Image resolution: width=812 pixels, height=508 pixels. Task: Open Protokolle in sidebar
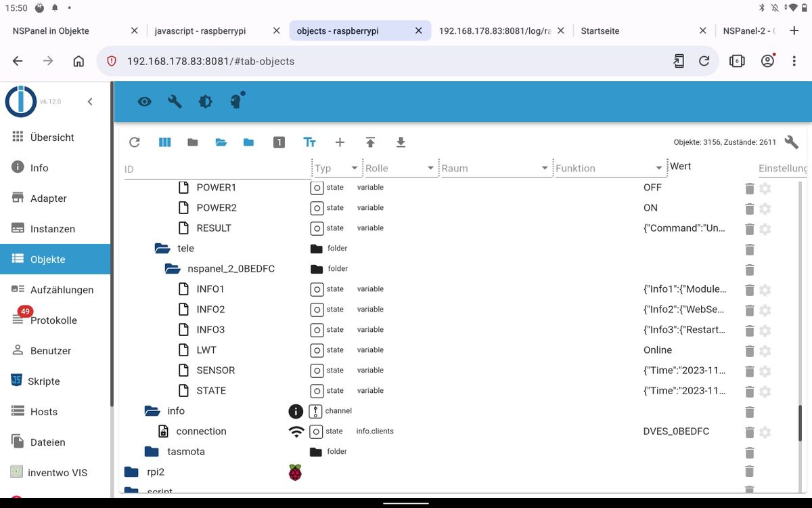[55, 320]
